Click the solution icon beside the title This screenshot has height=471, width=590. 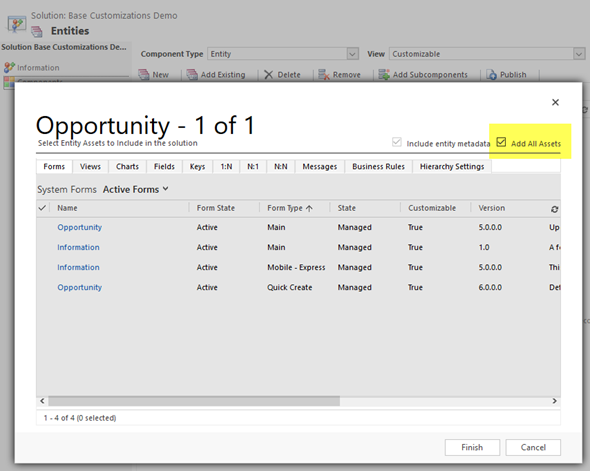pos(17,24)
